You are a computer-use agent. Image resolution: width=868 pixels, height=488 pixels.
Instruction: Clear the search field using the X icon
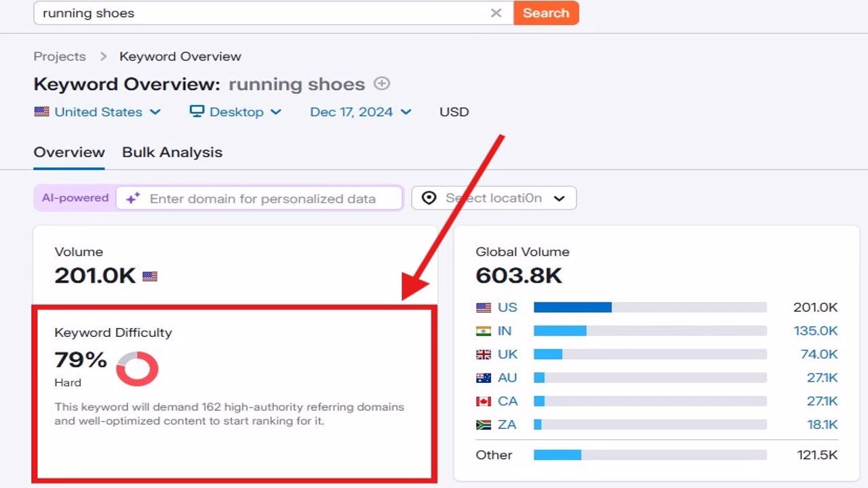[x=496, y=13]
